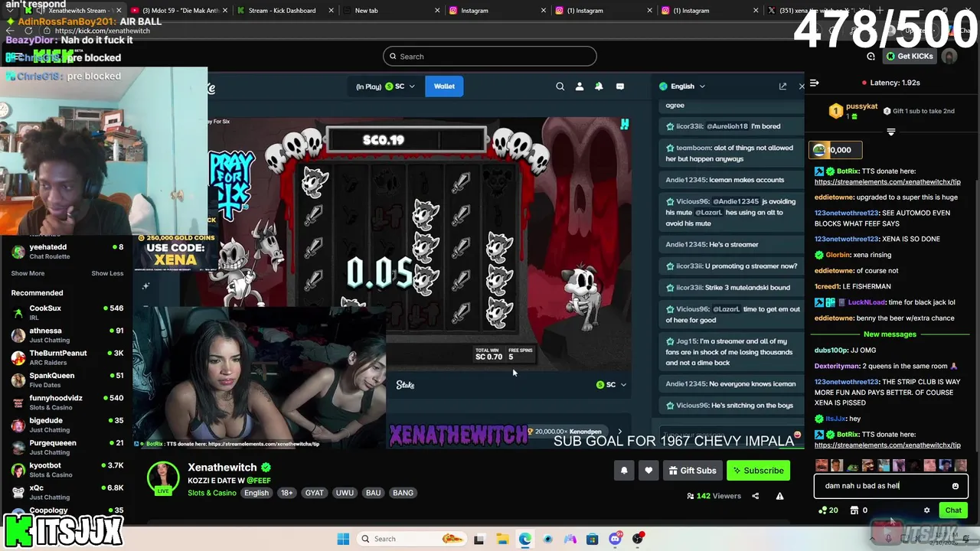The image size is (980, 551).
Task: Open the channel points shop icon
Action: tap(854, 510)
